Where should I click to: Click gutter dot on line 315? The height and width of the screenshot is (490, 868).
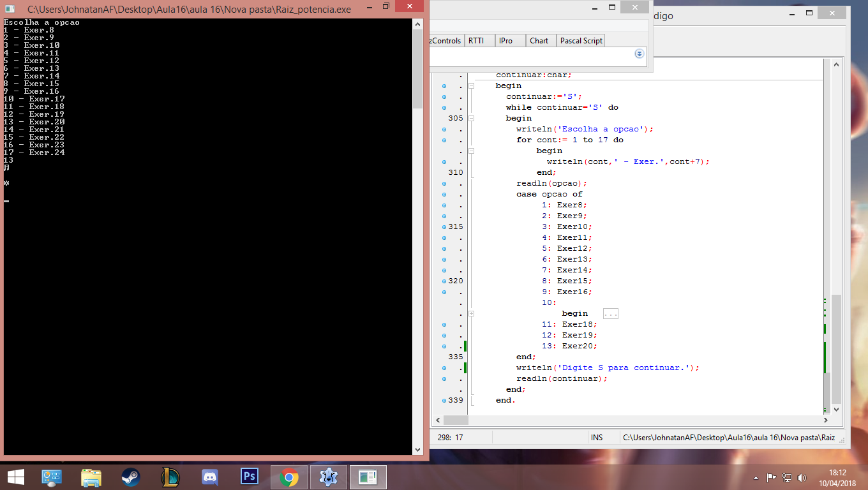click(x=445, y=226)
